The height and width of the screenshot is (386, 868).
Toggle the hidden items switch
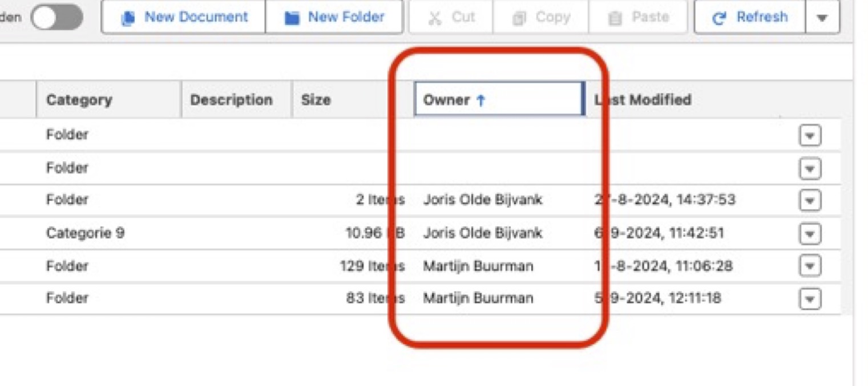pyautogui.click(x=56, y=17)
